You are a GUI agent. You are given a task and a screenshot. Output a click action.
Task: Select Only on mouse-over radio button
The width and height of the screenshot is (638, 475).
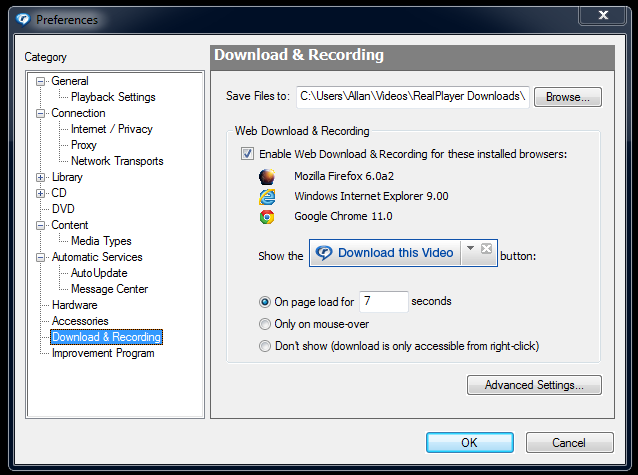[264, 324]
